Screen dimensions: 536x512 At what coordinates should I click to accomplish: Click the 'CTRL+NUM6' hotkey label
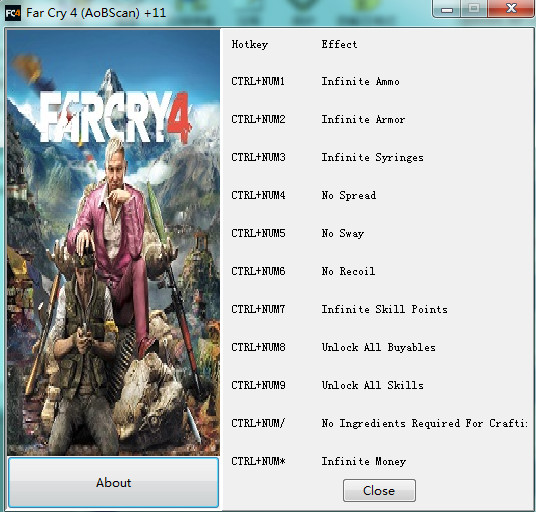258,271
